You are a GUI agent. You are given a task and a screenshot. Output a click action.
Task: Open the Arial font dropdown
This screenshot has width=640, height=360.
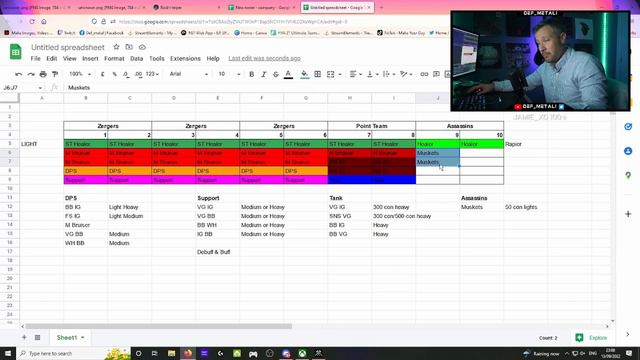tap(189, 74)
